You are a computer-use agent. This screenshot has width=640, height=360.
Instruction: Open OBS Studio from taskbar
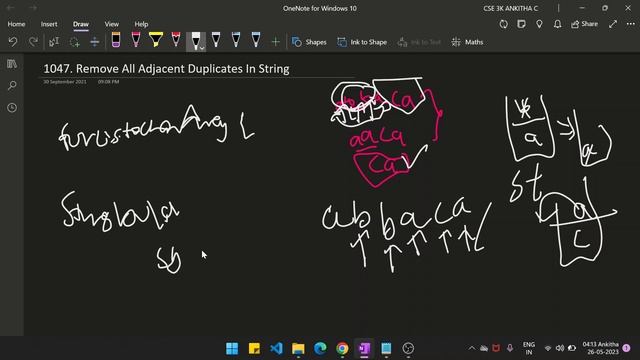point(408,349)
